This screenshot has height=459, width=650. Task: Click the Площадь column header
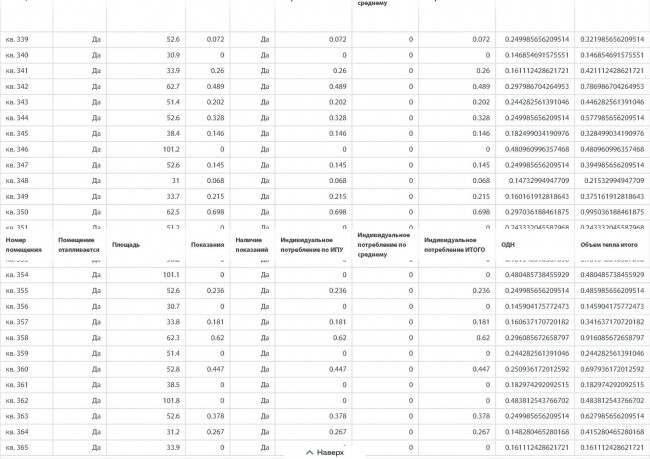click(126, 245)
